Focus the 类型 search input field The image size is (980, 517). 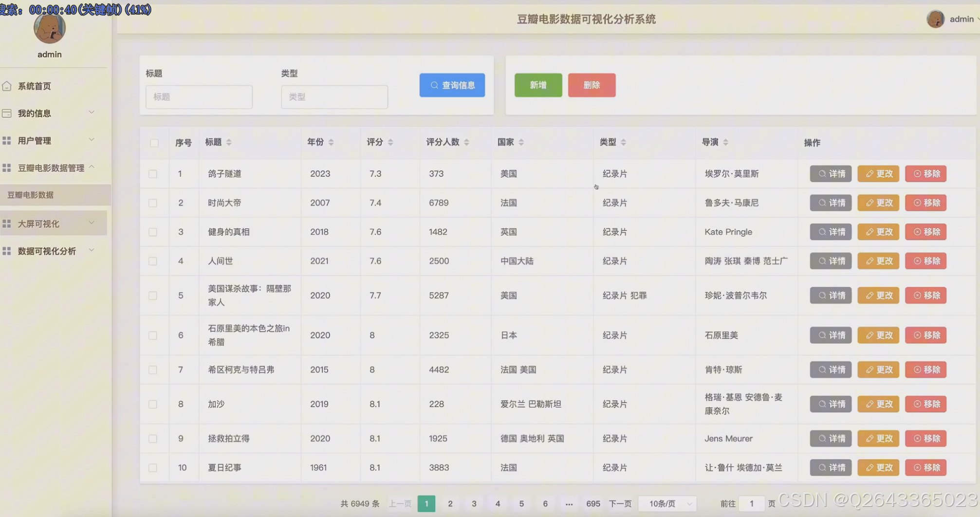click(334, 97)
